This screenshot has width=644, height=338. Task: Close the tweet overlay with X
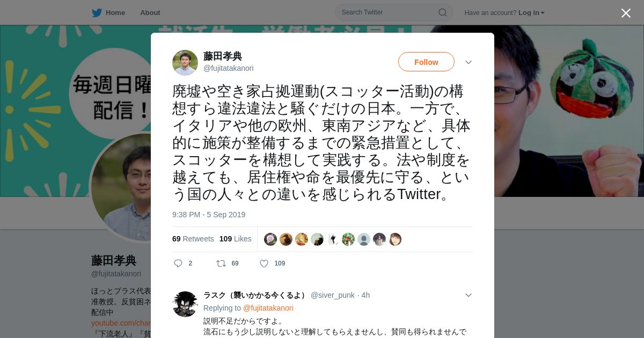(x=626, y=13)
